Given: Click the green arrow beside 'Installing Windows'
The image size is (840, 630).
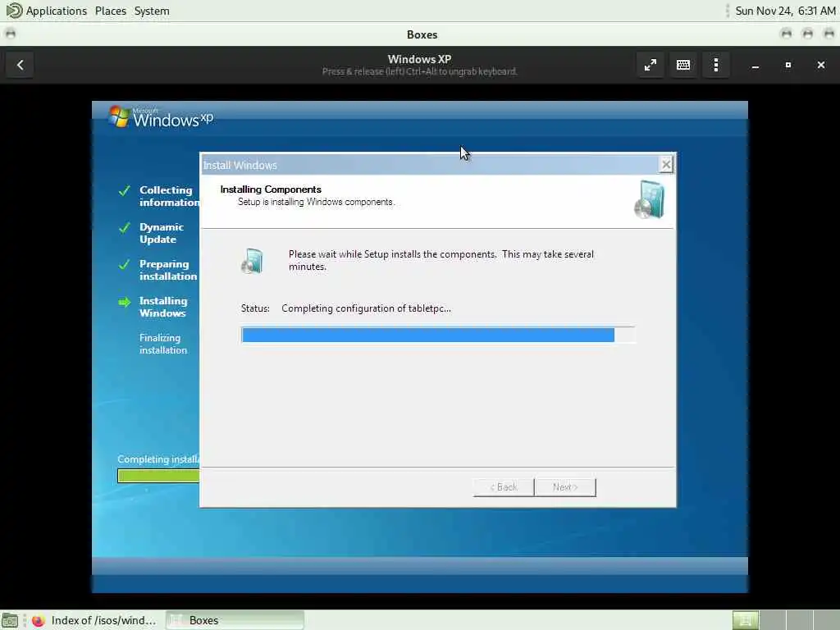Looking at the screenshot, I should [125, 302].
